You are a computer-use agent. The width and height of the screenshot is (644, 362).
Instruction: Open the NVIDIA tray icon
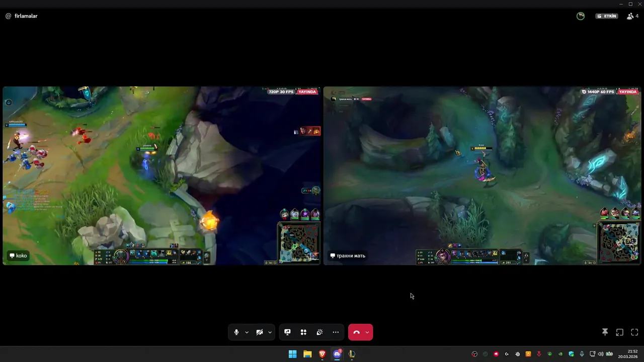560,354
